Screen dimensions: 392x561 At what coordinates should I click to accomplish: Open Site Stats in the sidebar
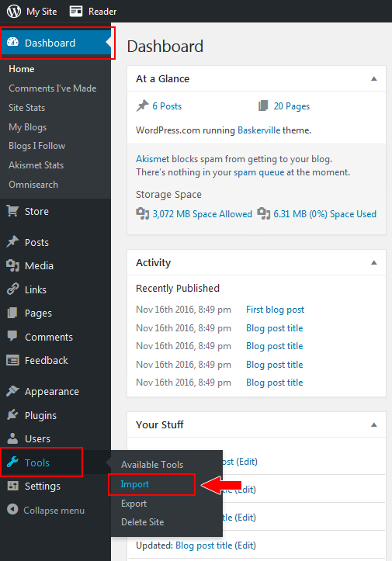click(27, 108)
